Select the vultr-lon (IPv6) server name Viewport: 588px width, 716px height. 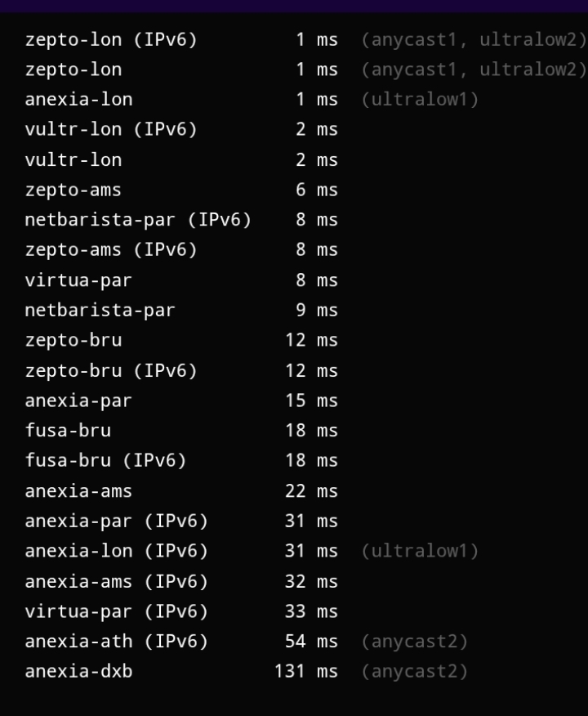pyautogui.click(x=111, y=129)
